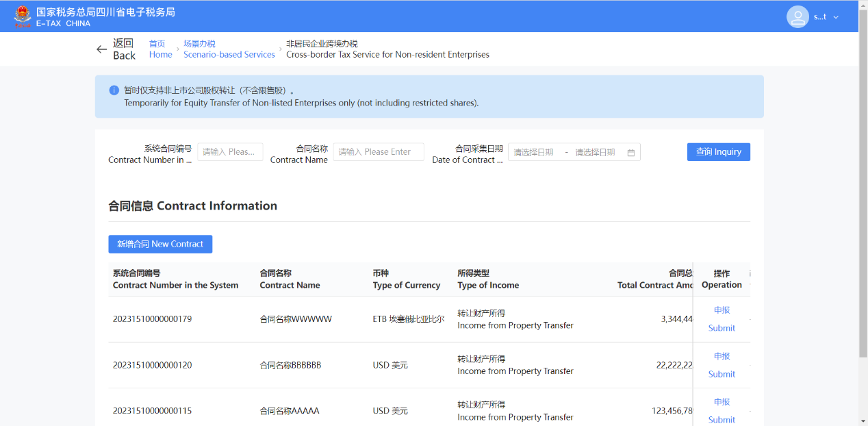Click the E-Tax China emblem logo
This screenshot has width=868, height=426.
(23, 16)
